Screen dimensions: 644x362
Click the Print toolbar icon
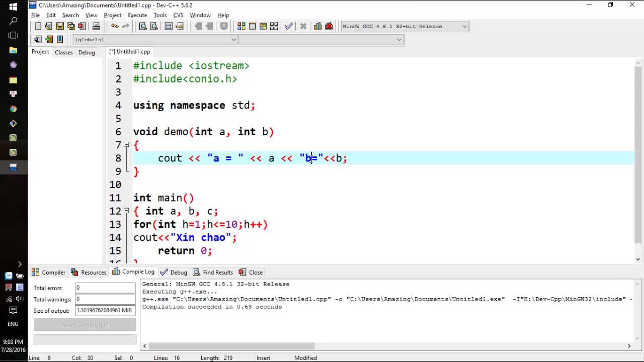click(x=97, y=27)
